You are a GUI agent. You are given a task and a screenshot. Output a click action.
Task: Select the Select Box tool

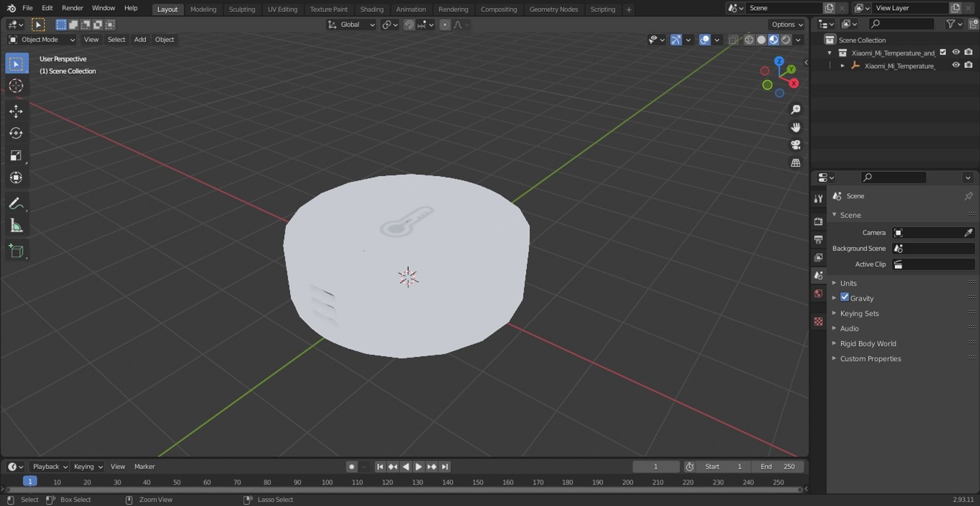[x=16, y=64]
